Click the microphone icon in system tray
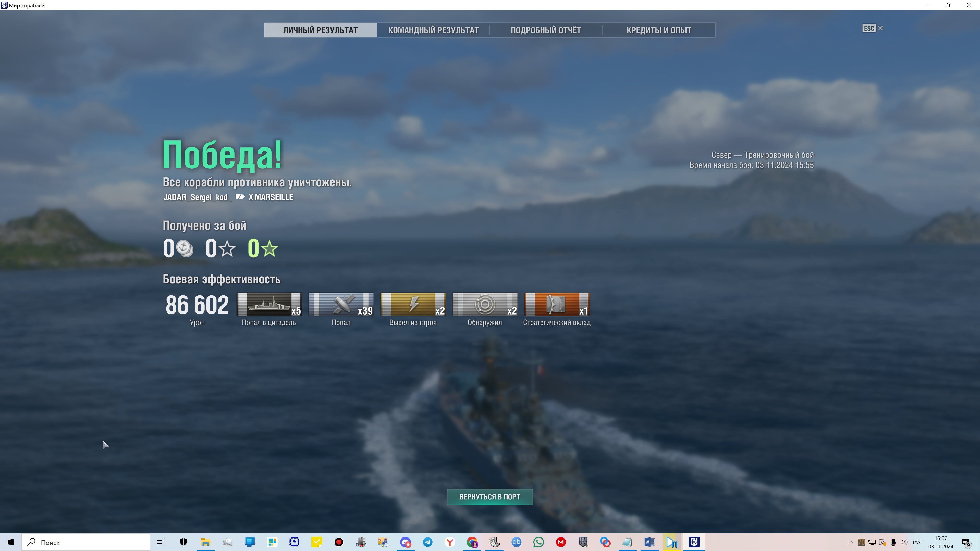Screen dimensions: 980x551 (x=893, y=542)
